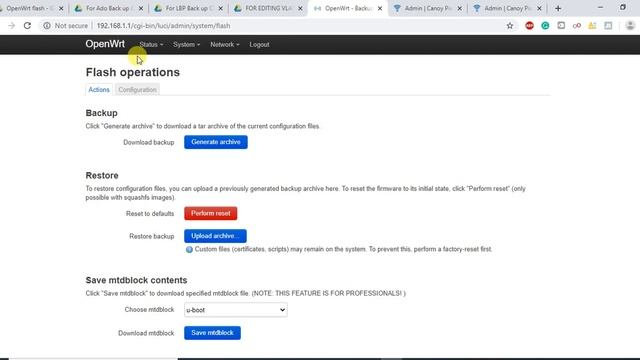Minimize the browser window

(600, 7)
